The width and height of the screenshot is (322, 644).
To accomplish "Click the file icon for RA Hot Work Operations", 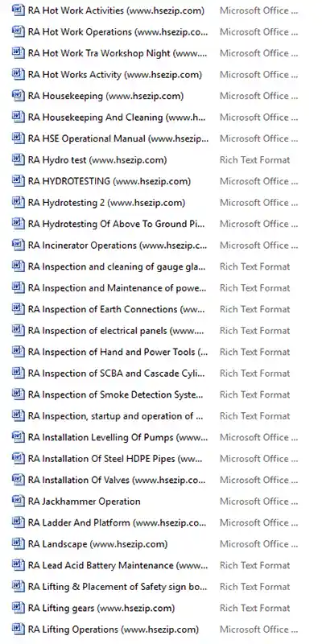I will click(x=19, y=31).
